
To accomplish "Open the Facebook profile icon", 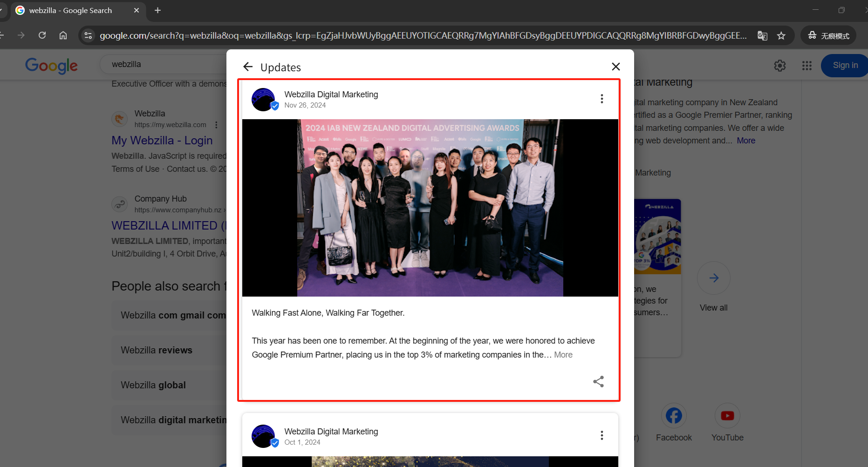I will (674, 415).
